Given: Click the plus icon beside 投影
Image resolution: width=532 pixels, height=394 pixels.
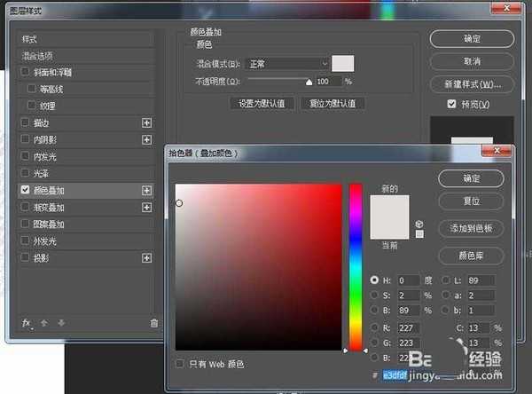Looking at the screenshot, I should tap(147, 258).
